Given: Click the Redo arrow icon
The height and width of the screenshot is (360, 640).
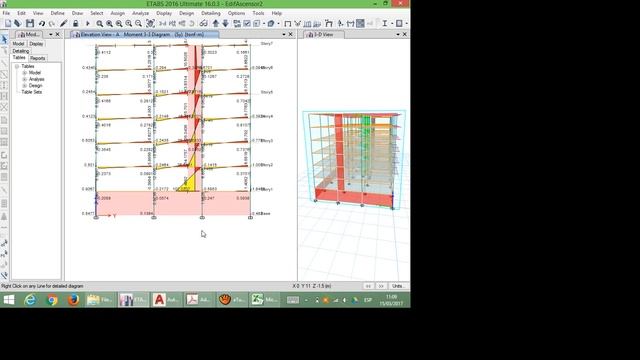Looking at the screenshot, I should click(x=52, y=24).
